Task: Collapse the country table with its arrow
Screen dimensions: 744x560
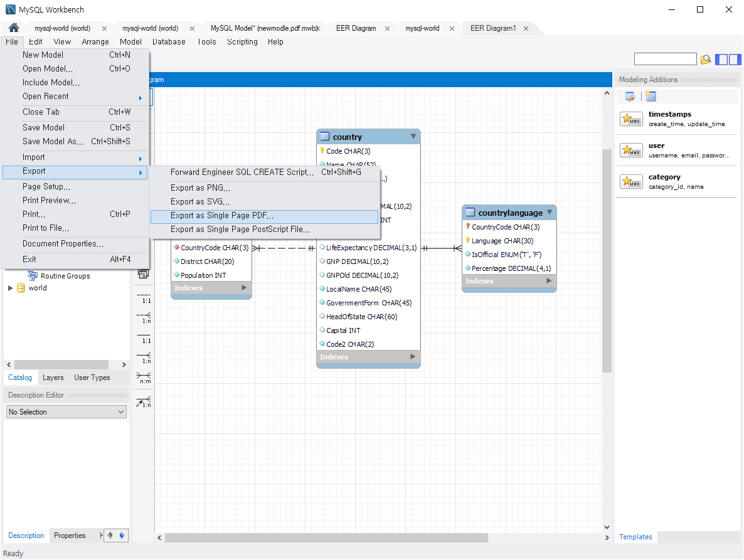Action: (x=413, y=136)
